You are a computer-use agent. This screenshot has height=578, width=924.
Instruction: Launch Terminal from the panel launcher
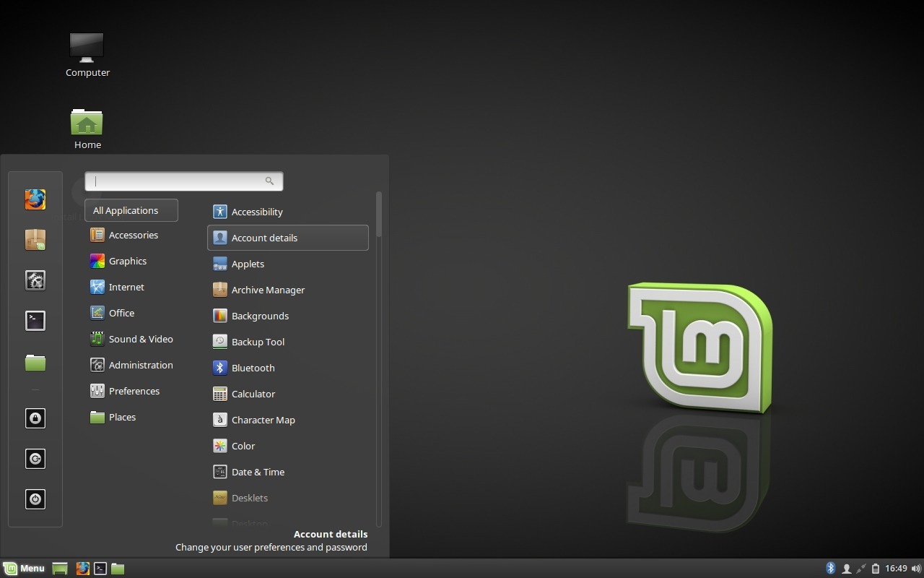coord(100,569)
